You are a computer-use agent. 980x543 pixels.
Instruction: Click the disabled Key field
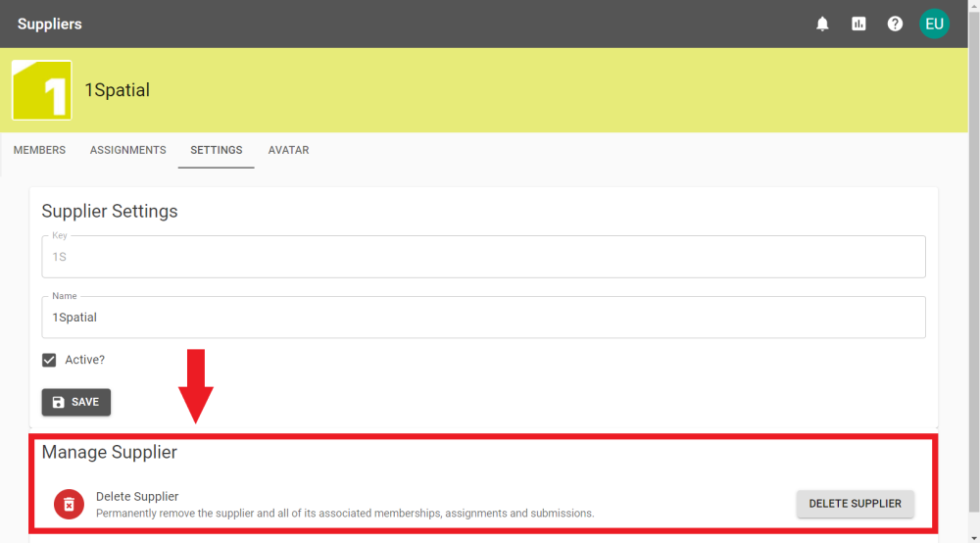pos(483,257)
